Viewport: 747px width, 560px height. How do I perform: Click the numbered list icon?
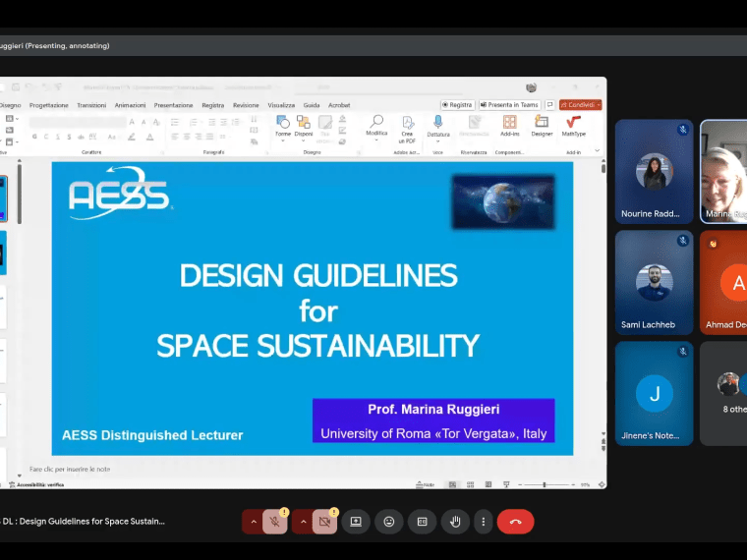[194, 123]
